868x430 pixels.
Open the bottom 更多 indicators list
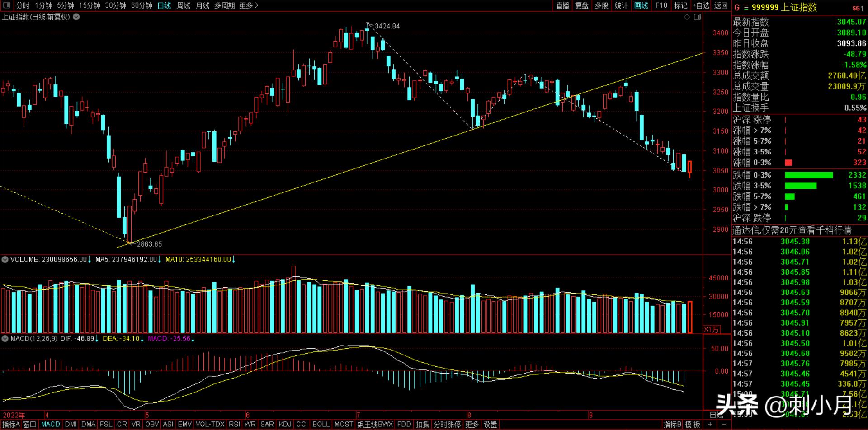(472, 425)
